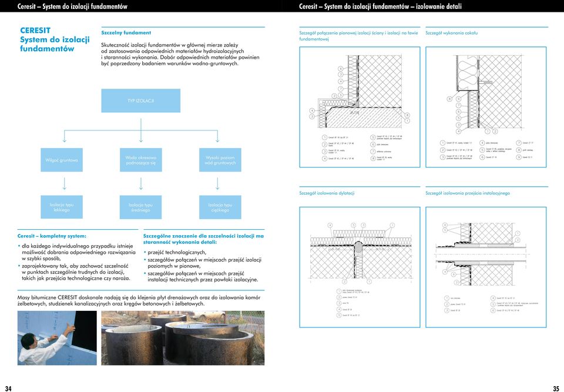Click the 'Izolacja typu ciężkiego' box
Viewport: 564px width, 392px height.
(x=220, y=207)
